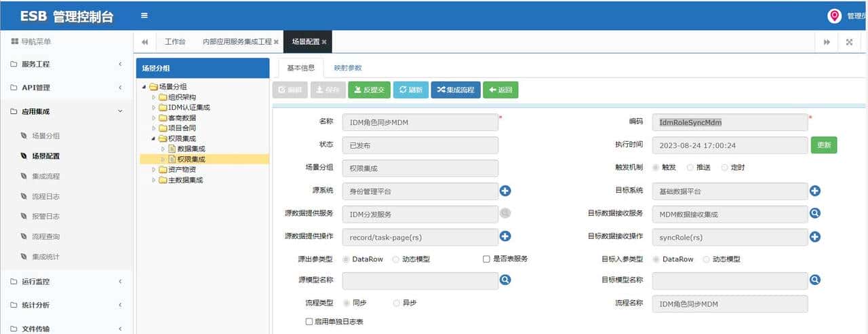Select DataRow radio for 源出参类型
The height and width of the screenshot is (334, 868).
point(347,259)
